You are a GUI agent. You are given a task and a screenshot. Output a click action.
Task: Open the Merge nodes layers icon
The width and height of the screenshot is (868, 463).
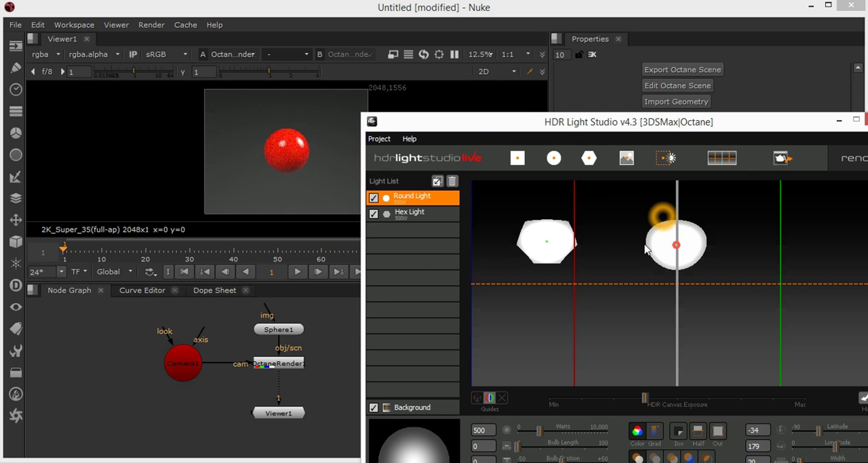(16, 198)
